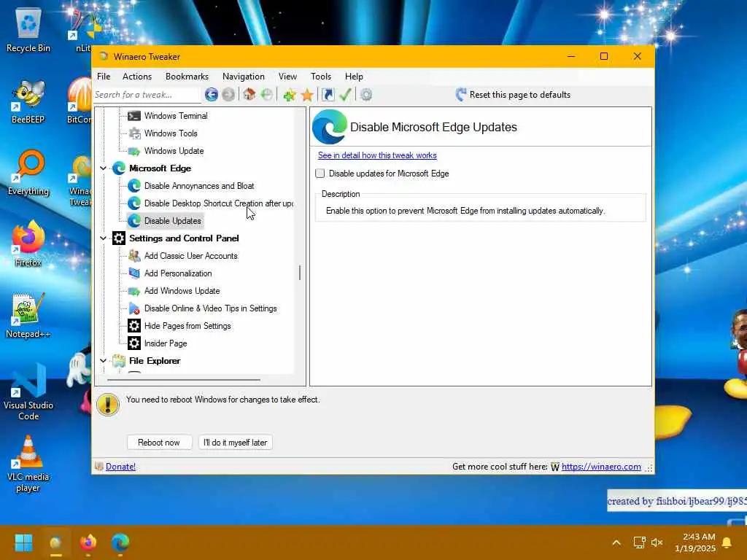Screen dimensions: 747x560
Task: Open the Bookmarks menu
Action: (x=187, y=76)
